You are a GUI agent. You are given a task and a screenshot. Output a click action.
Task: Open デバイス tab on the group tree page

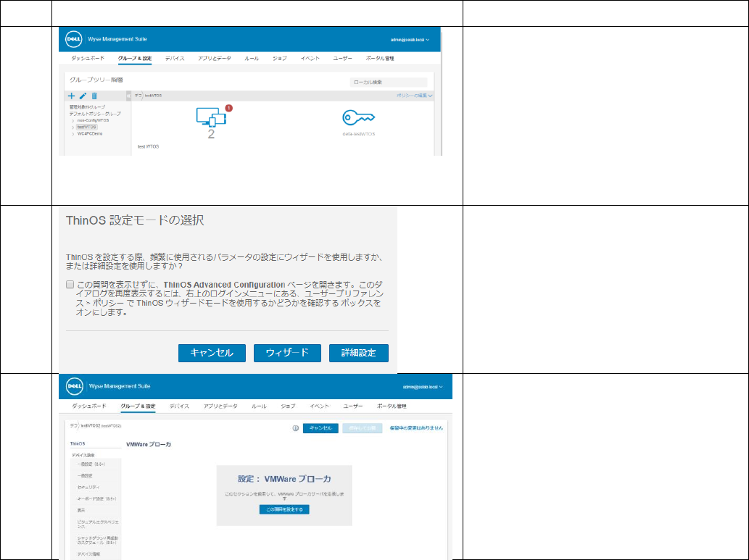[x=175, y=58]
